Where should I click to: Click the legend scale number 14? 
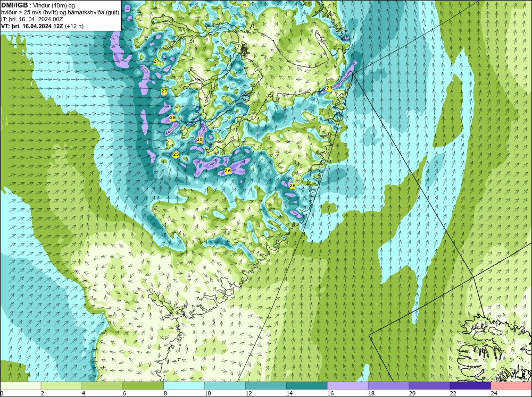click(x=289, y=393)
